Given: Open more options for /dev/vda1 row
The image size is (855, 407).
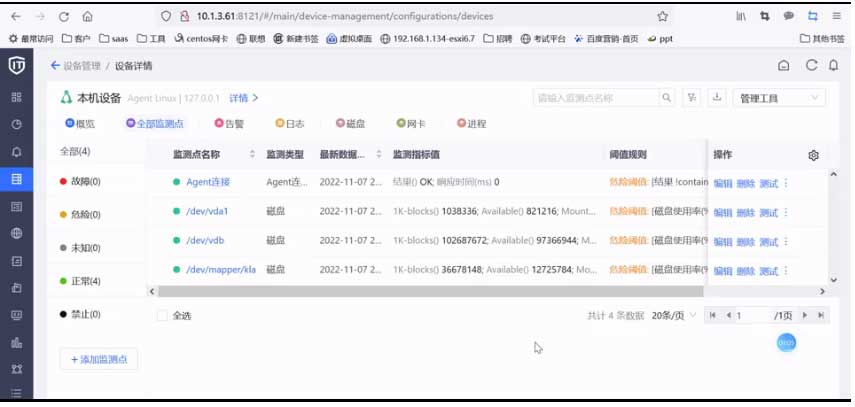Looking at the screenshot, I should coord(786,212).
